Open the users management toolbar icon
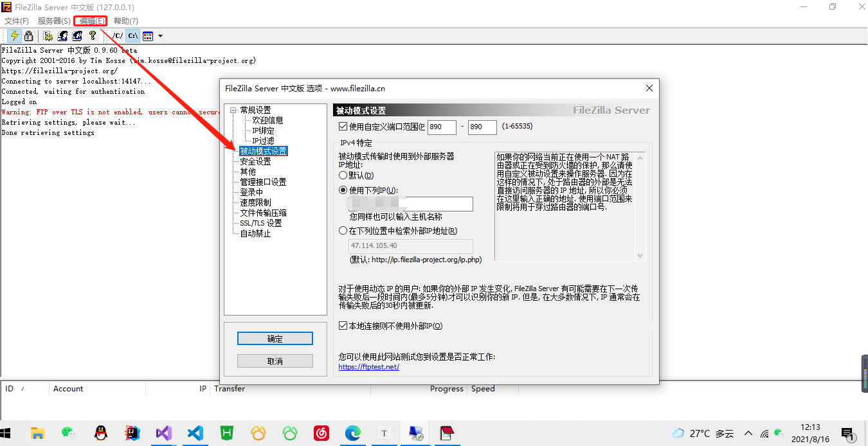Image resolution: width=868 pixels, height=446 pixels. tap(63, 36)
